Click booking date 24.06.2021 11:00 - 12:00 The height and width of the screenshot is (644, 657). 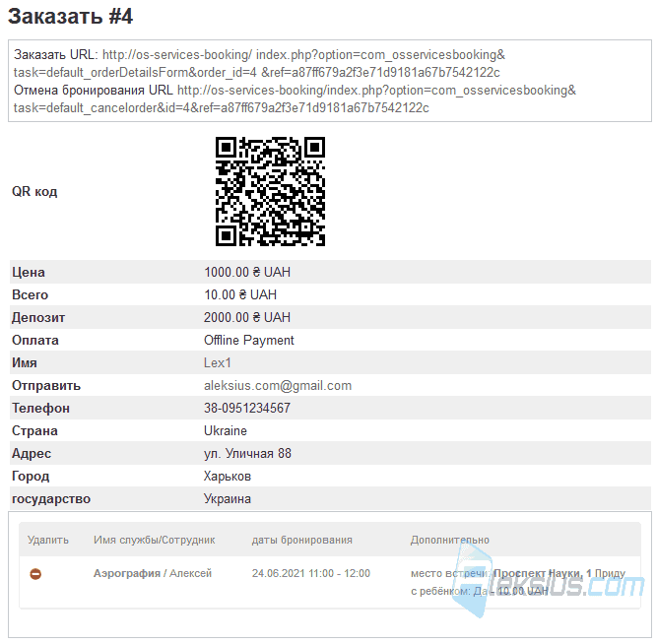click(x=311, y=573)
